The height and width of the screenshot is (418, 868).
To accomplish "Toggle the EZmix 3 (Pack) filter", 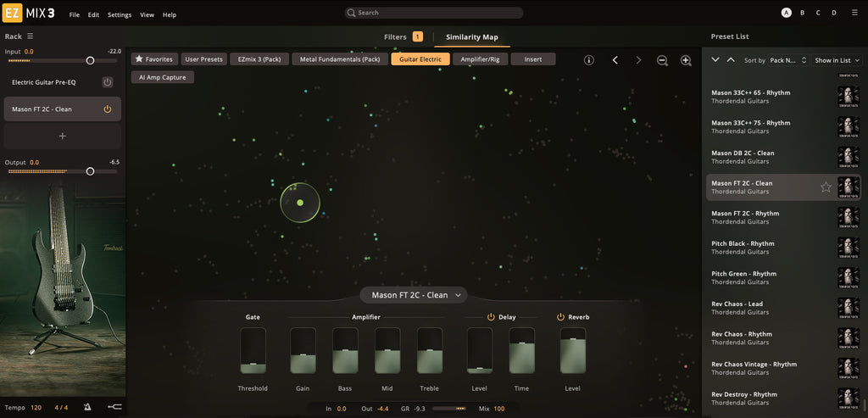I will click(x=259, y=59).
